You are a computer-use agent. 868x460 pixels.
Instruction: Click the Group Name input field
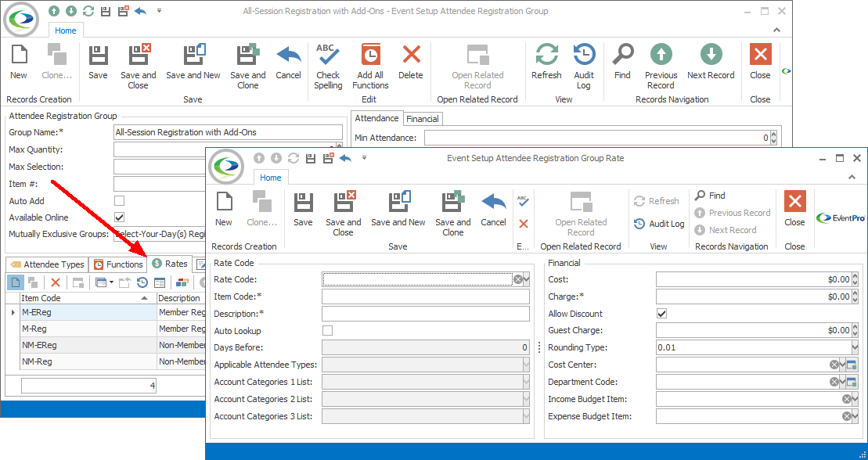tap(228, 132)
